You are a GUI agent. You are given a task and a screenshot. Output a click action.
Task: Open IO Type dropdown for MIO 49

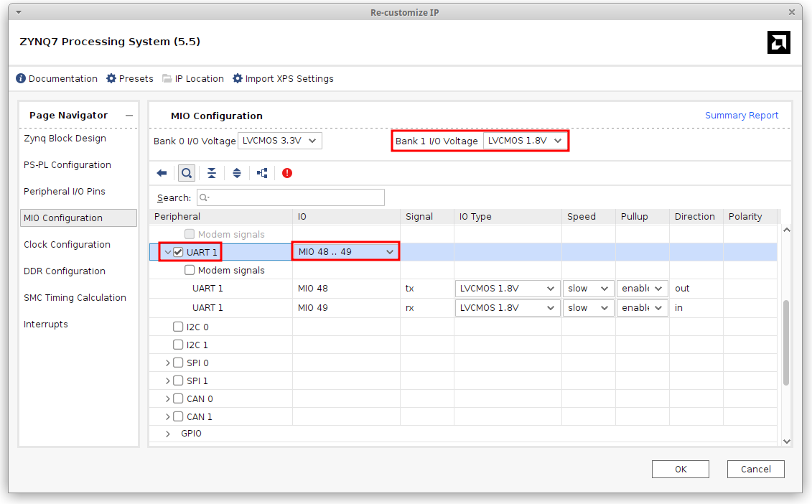pos(507,308)
